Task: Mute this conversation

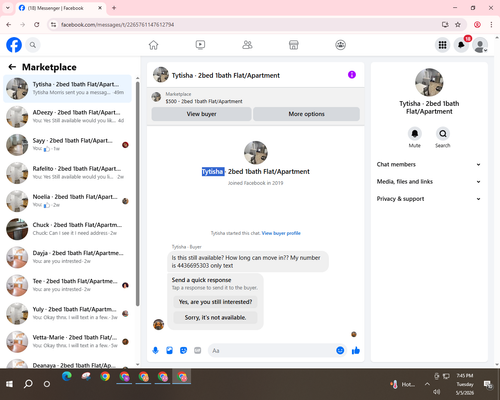Action: [415, 134]
